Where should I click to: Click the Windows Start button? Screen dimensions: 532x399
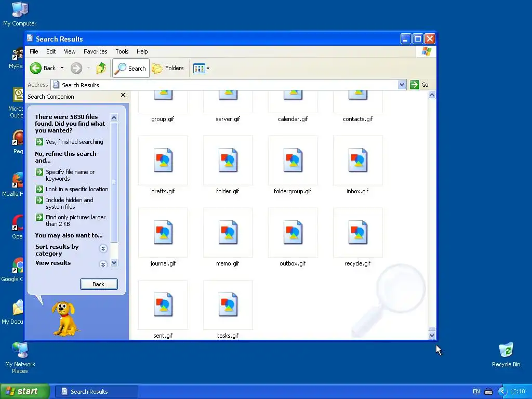click(x=25, y=392)
